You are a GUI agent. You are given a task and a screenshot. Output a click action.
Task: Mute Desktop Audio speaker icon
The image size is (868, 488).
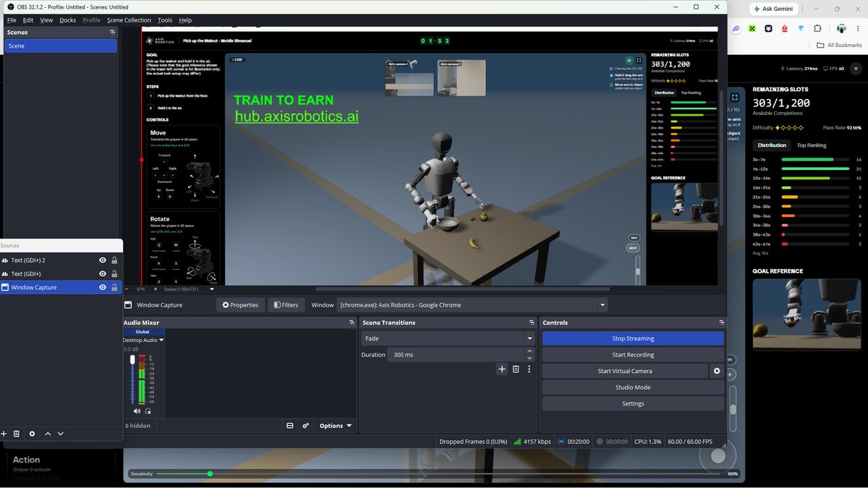[x=137, y=411]
